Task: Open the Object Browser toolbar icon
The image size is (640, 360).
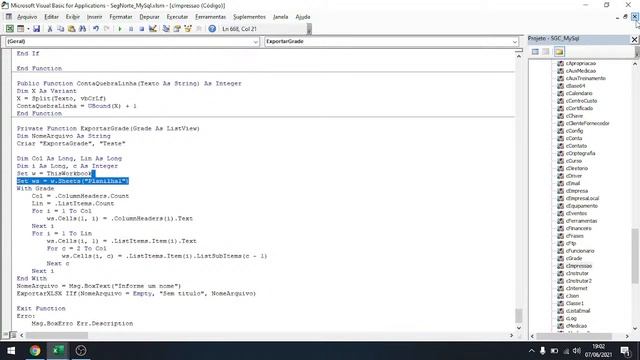Action: pyautogui.click(x=188, y=29)
